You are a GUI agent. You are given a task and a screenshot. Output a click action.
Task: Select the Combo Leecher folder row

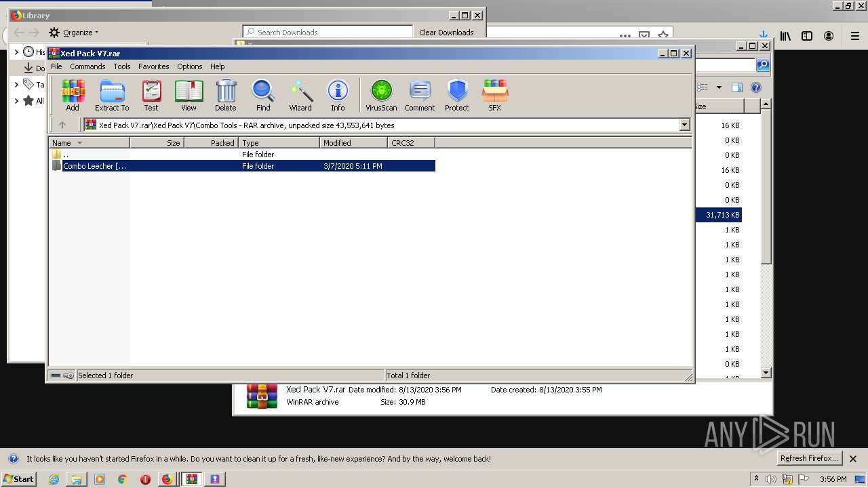(243, 166)
